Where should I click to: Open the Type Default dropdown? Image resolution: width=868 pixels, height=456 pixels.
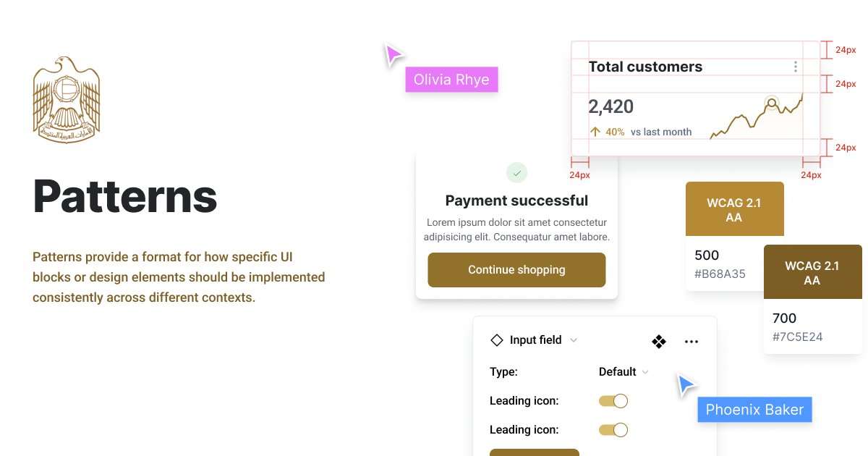(x=624, y=371)
